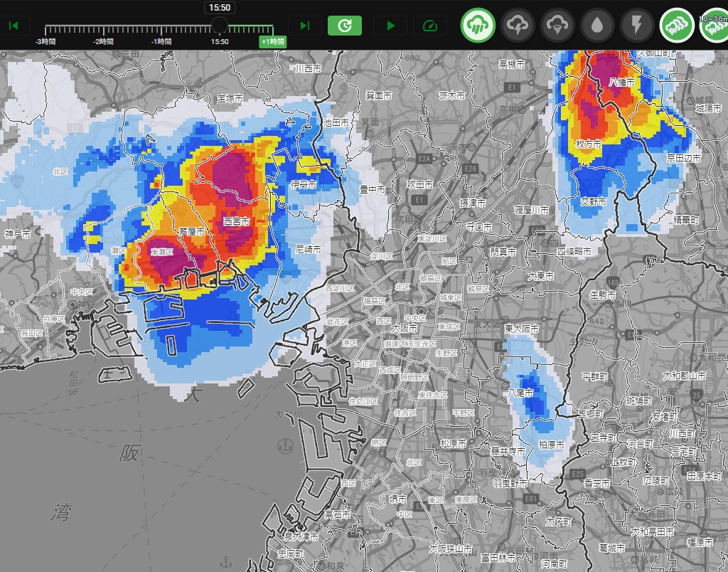Toggle the green auto-refresh button

(x=345, y=26)
